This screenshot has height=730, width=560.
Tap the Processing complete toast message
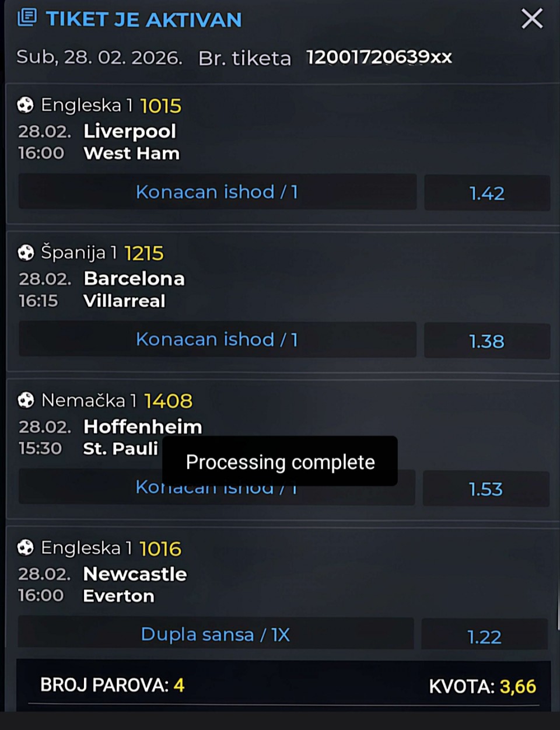click(x=280, y=462)
